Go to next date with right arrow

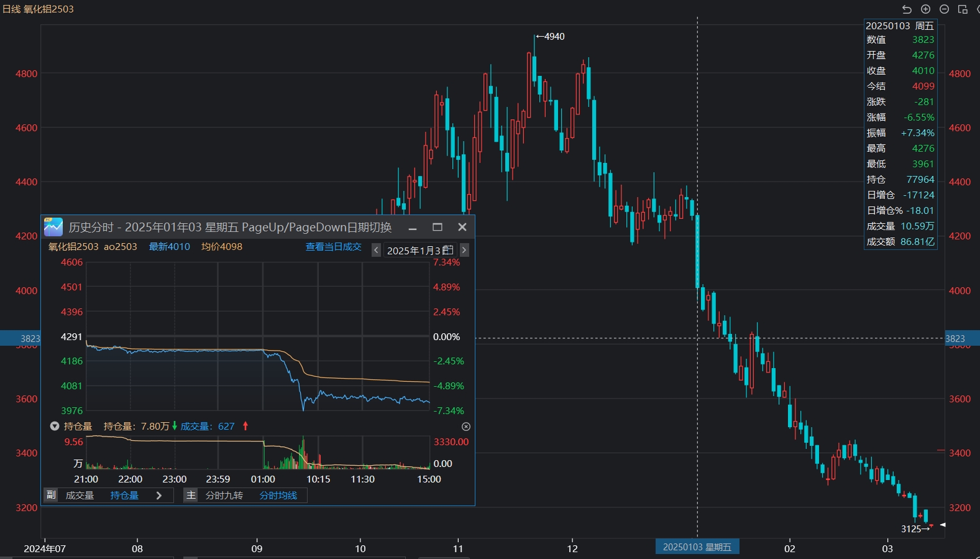coord(464,250)
